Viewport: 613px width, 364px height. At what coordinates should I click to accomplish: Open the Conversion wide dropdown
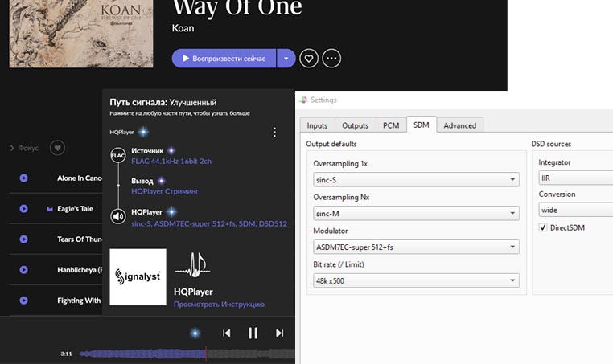[575, 210]
